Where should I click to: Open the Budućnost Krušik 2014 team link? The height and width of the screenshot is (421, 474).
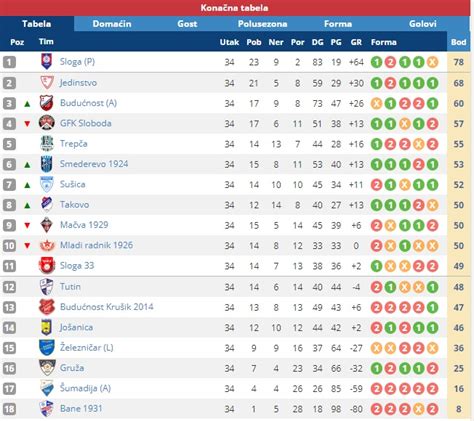[x=107, y=307]
